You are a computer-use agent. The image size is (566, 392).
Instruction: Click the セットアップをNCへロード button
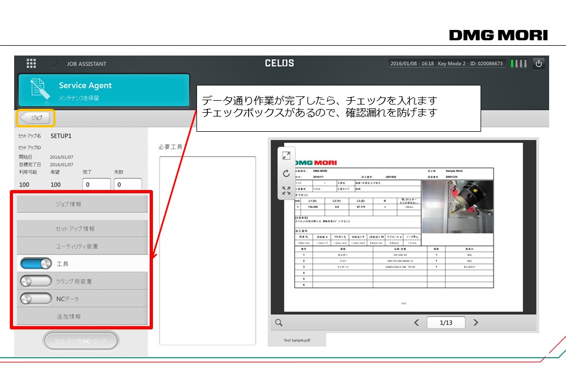(81, 341)
